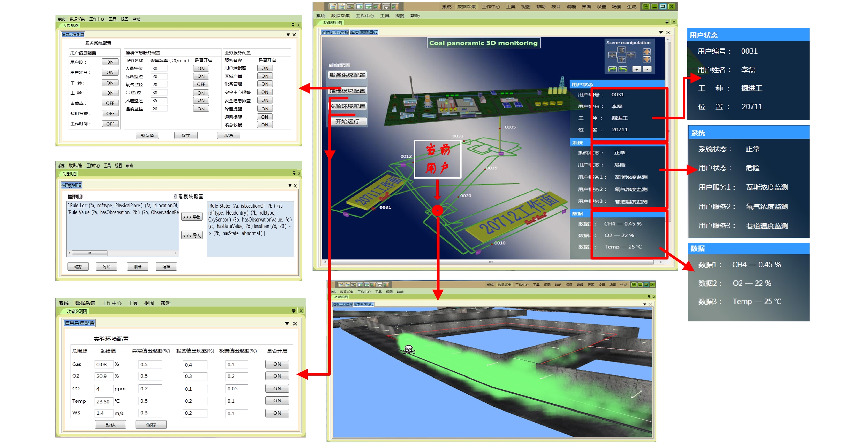Open dropdown arrow of 实验环境配置 window panel

(x=287, y=323)
